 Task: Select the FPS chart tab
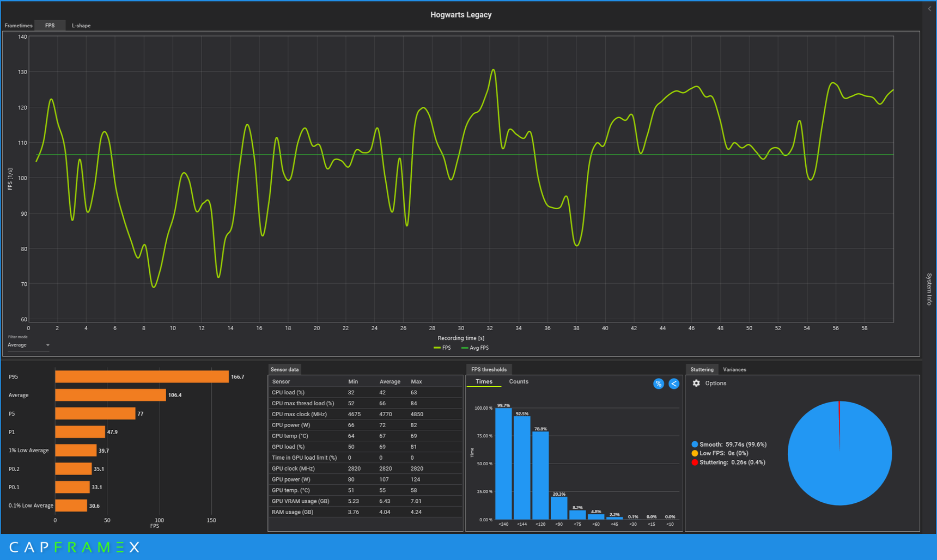(x=50, y=26)
